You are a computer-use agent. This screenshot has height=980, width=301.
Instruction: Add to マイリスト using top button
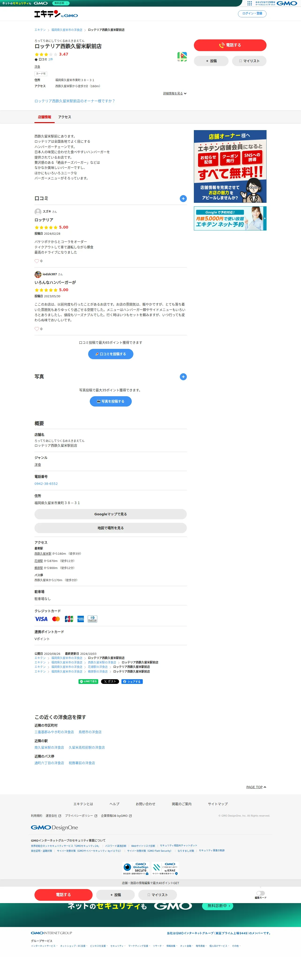[249, 61]
